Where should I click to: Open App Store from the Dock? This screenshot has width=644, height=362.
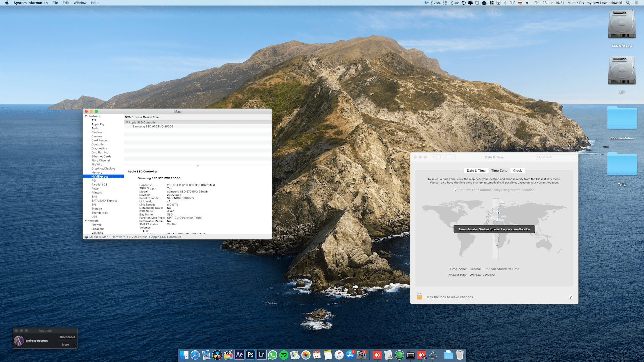click(350, 355)
